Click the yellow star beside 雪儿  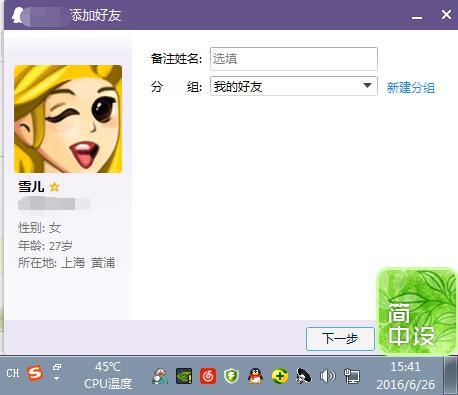click(x=54, y=187)
